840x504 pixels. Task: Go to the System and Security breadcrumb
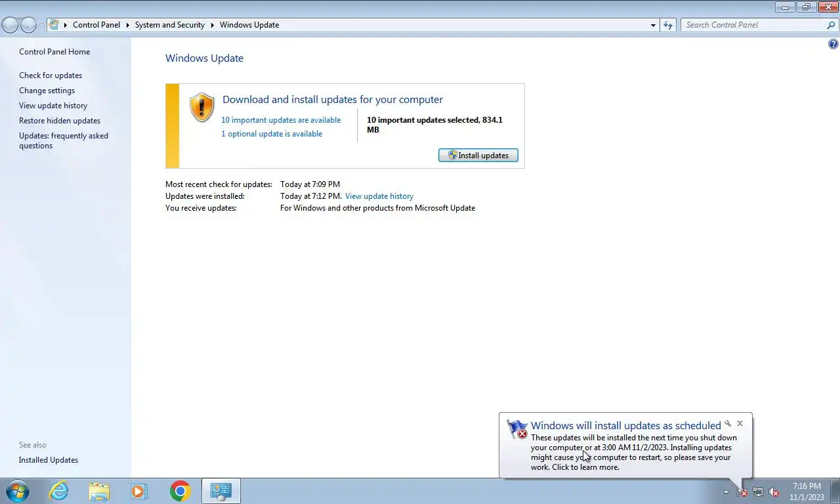(170, 25)
